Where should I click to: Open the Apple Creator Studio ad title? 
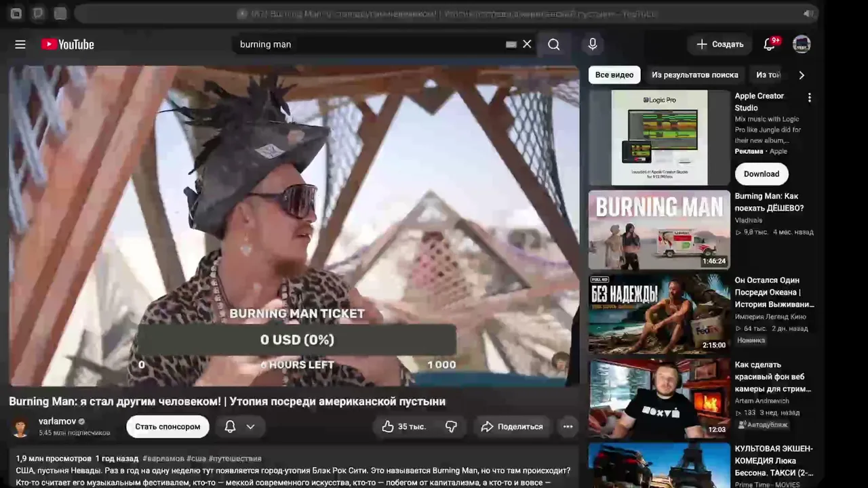759,102
